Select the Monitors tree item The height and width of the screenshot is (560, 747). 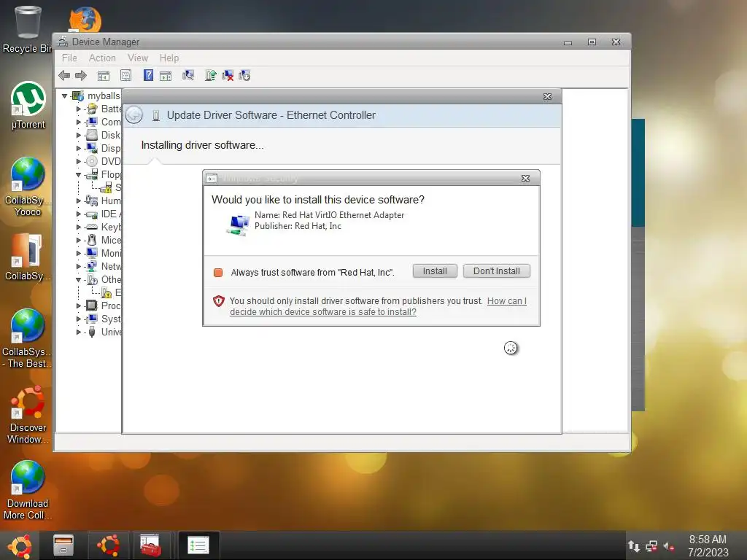click(111, 253)
